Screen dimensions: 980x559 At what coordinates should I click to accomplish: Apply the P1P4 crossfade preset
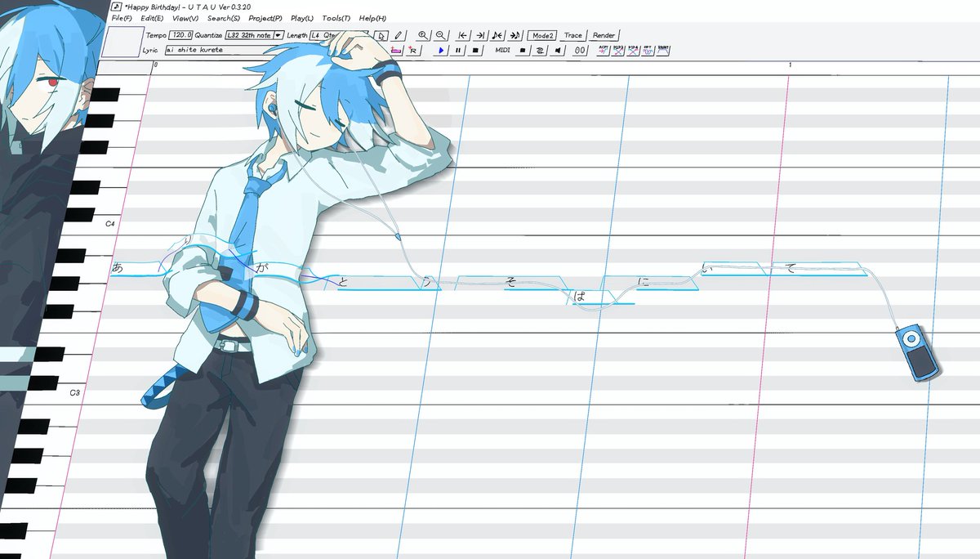click(x=634, y=50)
